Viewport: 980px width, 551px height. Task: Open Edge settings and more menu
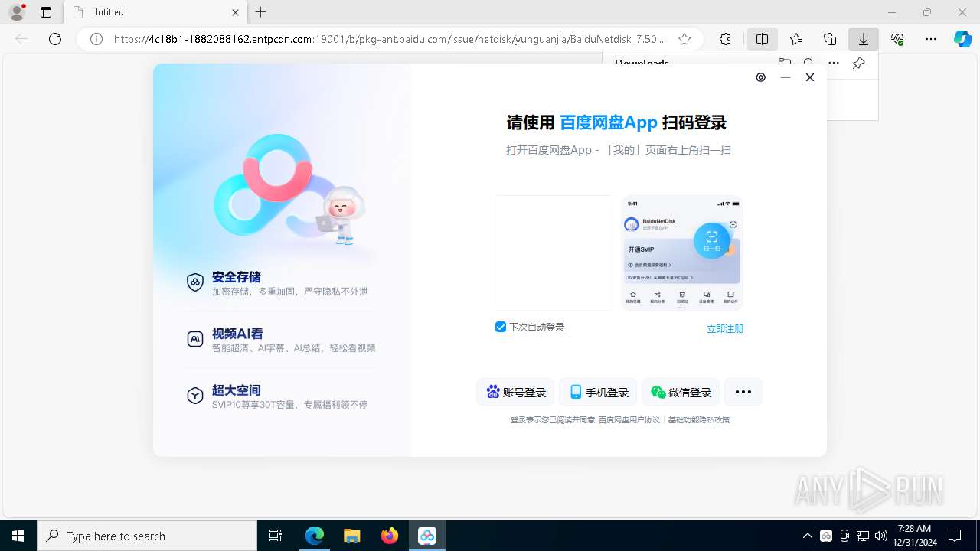pyautogui.click(x=931, y=39)
